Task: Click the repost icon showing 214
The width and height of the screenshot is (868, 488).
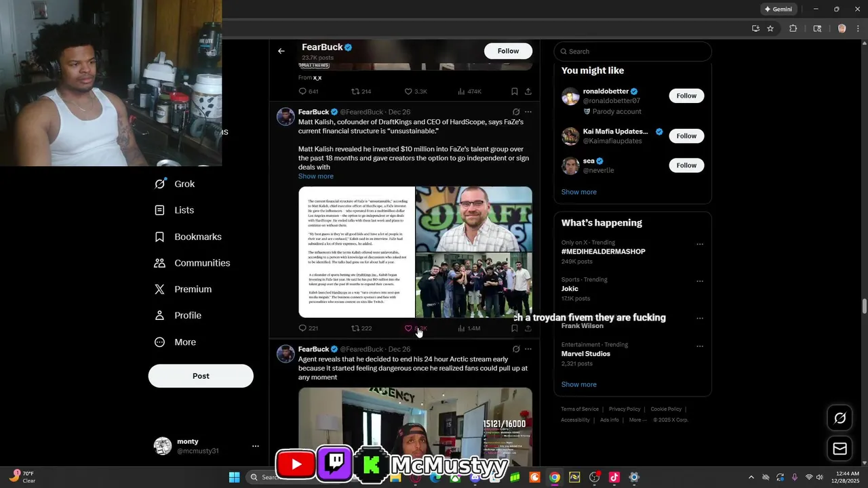Action: (355, 91)
